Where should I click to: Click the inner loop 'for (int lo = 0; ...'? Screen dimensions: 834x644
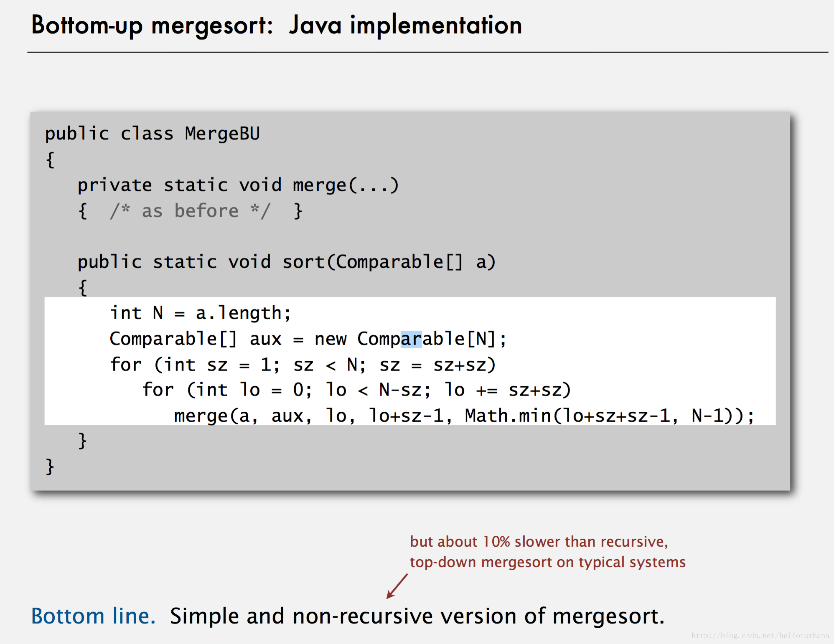point(356,390)
